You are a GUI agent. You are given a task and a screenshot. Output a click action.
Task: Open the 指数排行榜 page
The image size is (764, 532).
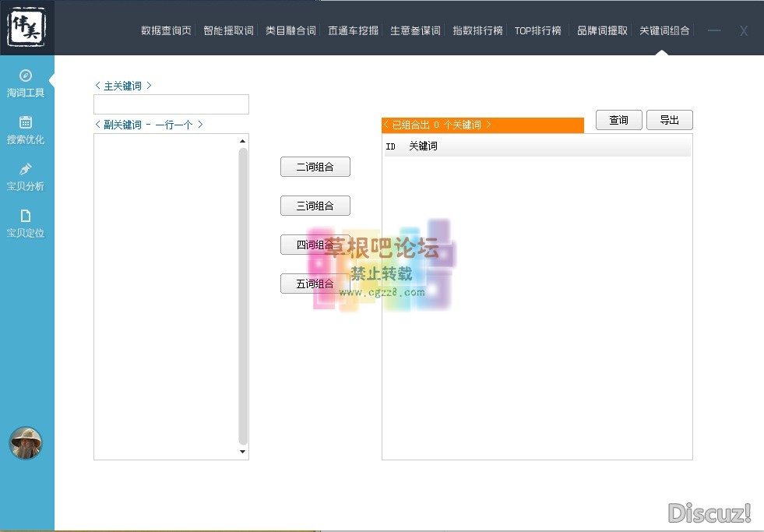click(x=477, y=30)
